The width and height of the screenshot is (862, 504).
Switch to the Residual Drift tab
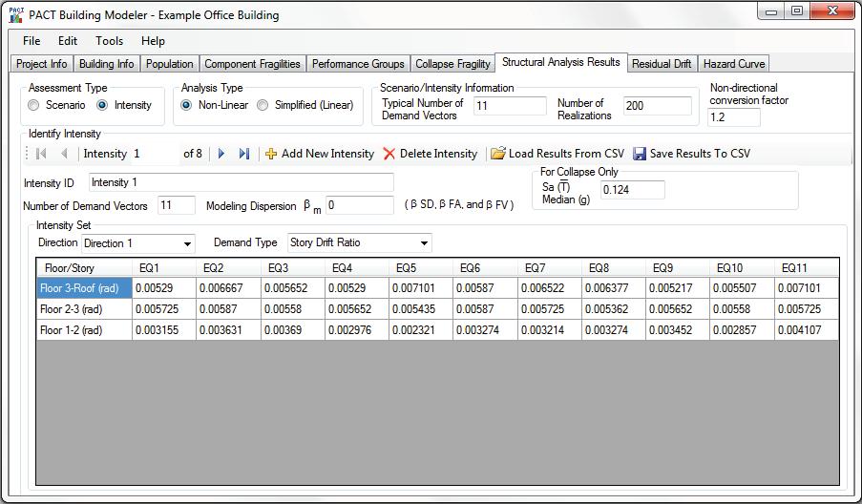(662, 64)
